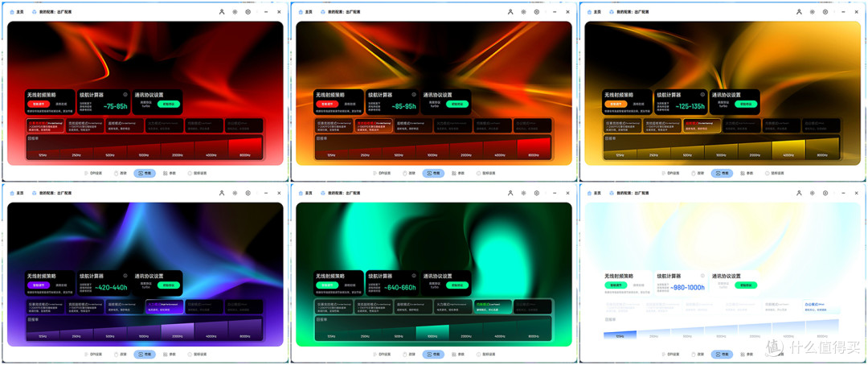Select the unhighlighted 无线射频策略 option in the ~980-1000h window
The width and height of the screenshot is (868, 365).
coord(639,285)
